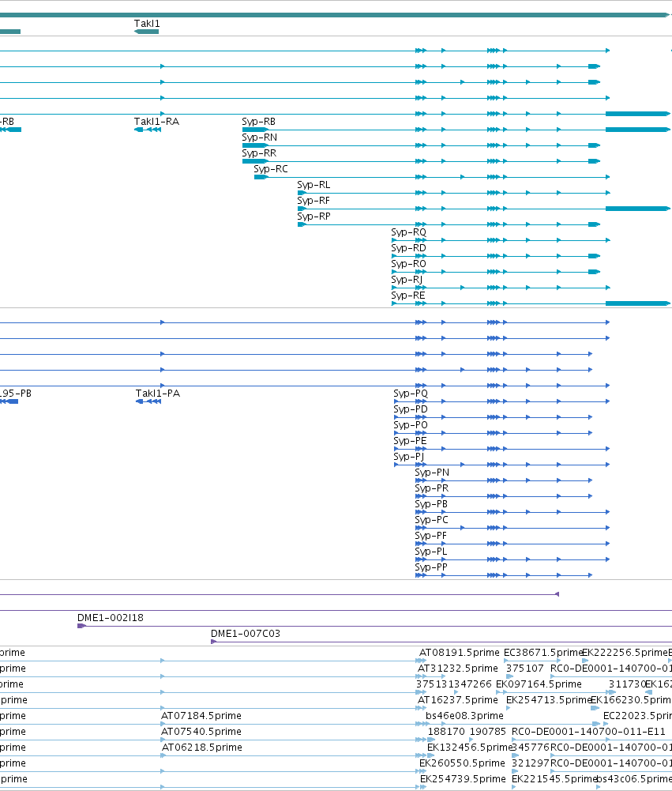Open the RC0-DE0001-140700-011-E11 label

588,731
